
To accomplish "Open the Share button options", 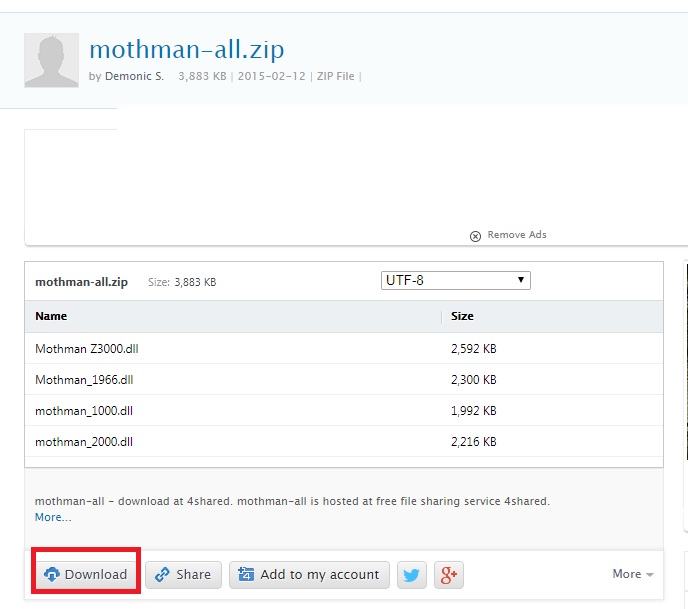I will (x=183, y=574).
